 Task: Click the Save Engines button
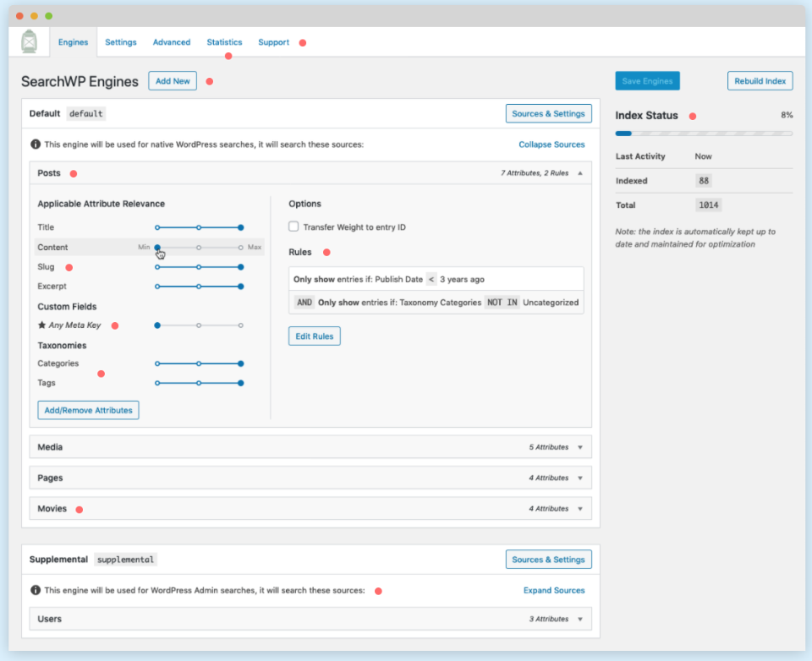pyautogui.click(x=647, y=81)
